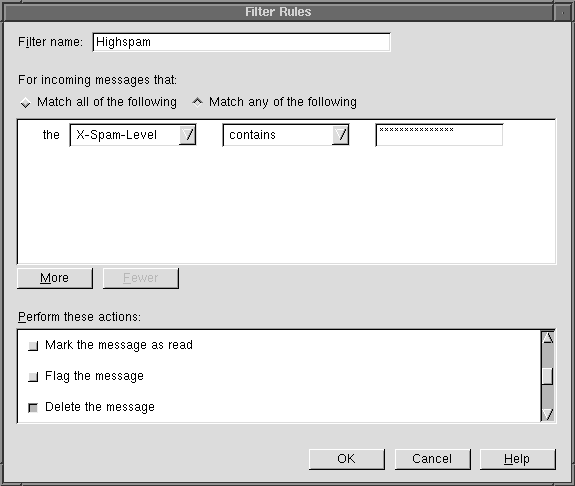
Task: Uncheck Delete the message
Action: (x=33, y=408)
